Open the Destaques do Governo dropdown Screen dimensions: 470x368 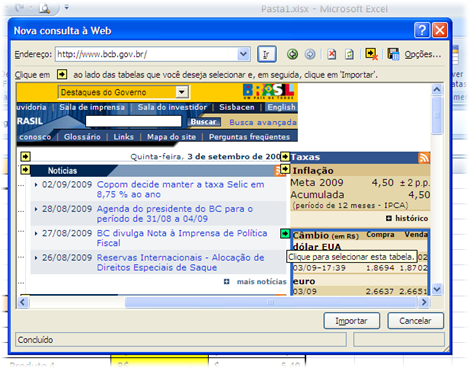click(x=182, y=92)
